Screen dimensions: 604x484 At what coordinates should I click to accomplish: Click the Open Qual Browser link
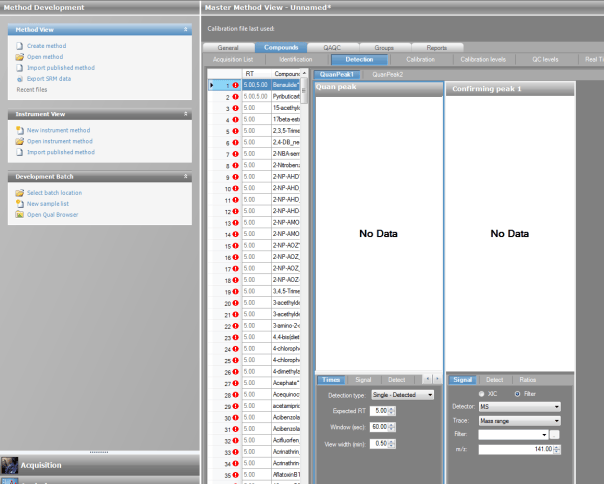click(x=52, y=215)
